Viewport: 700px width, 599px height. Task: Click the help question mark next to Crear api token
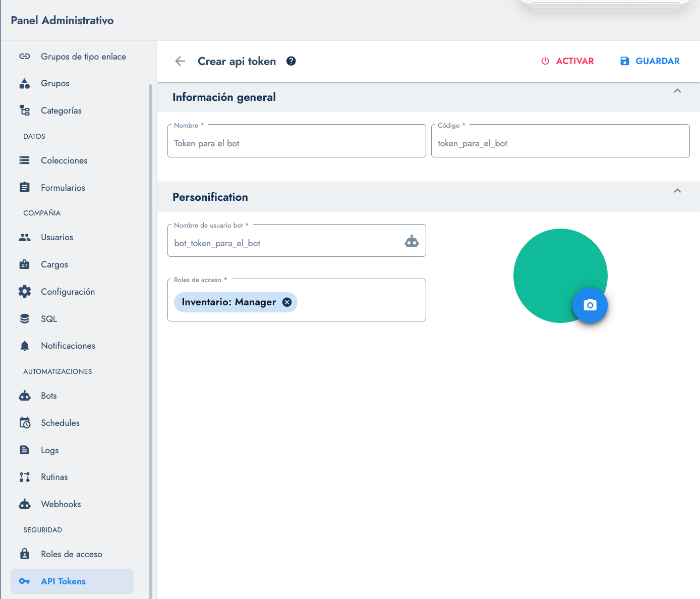tap(291, 61)
